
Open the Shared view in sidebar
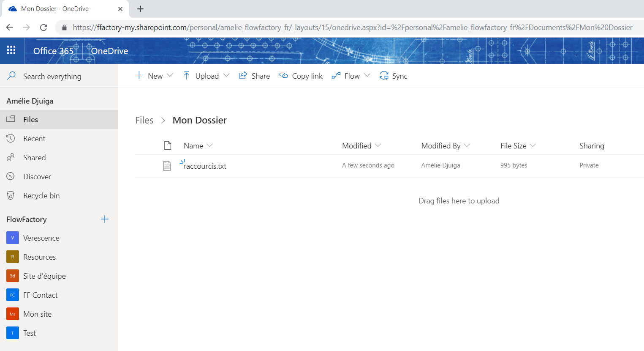pyautogui.click(x=34, y=158)
